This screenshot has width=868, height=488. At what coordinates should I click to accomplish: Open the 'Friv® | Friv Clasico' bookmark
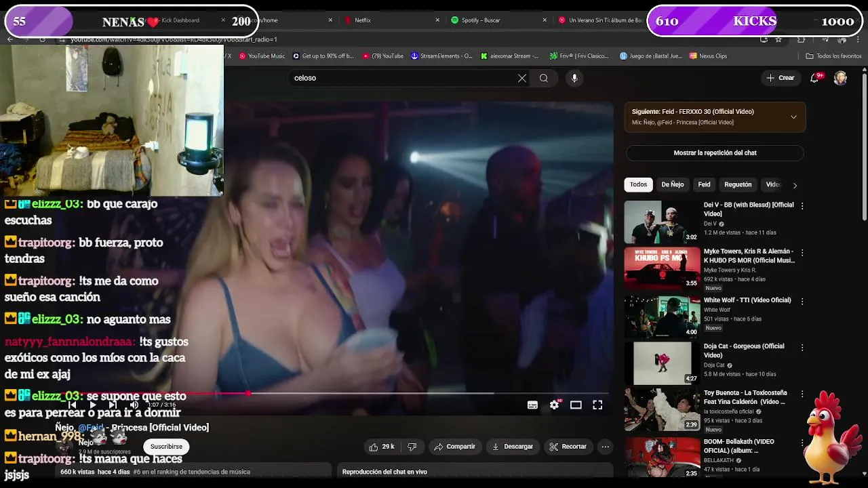(x=579, y=56)
